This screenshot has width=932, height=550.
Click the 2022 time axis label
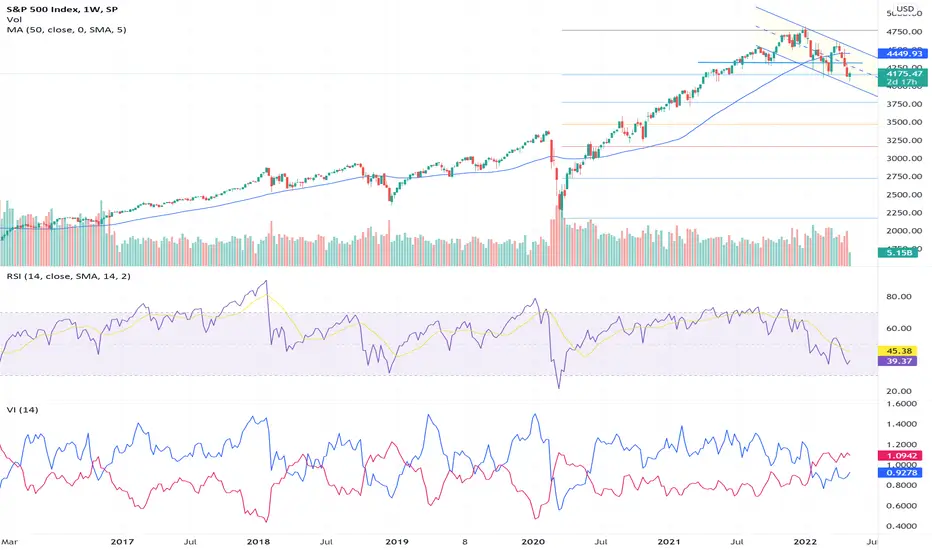coord(806,542)
